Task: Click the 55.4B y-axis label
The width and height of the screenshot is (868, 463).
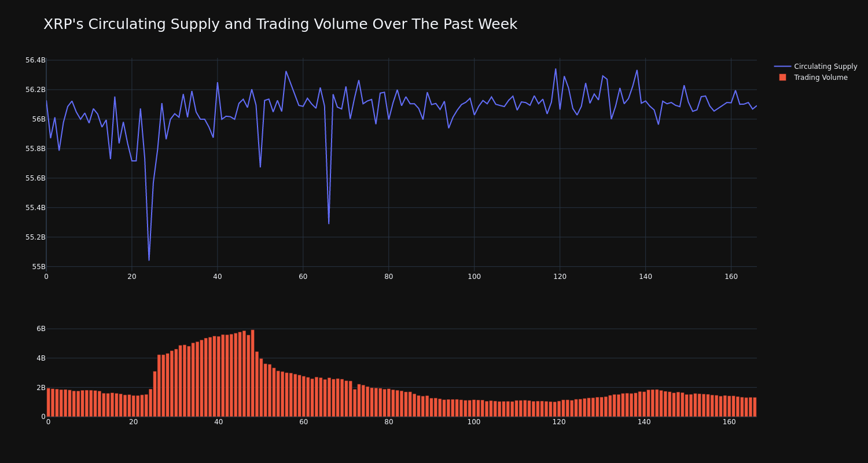Action: pyautogui.click(x=35, y=208)
